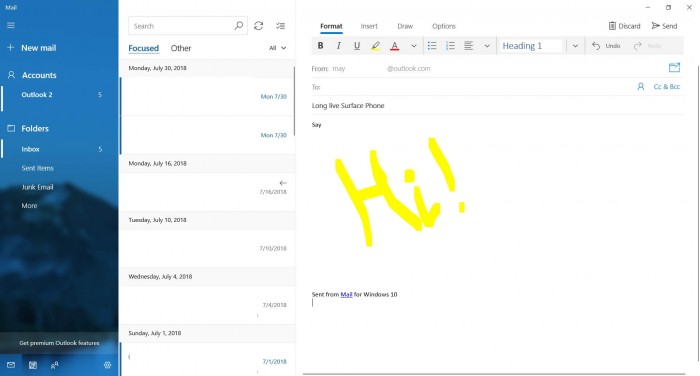The height and width of the screenshot is (376, 700).
Task: Open the message dated 7/10/2018
Action: click(207, 248)
